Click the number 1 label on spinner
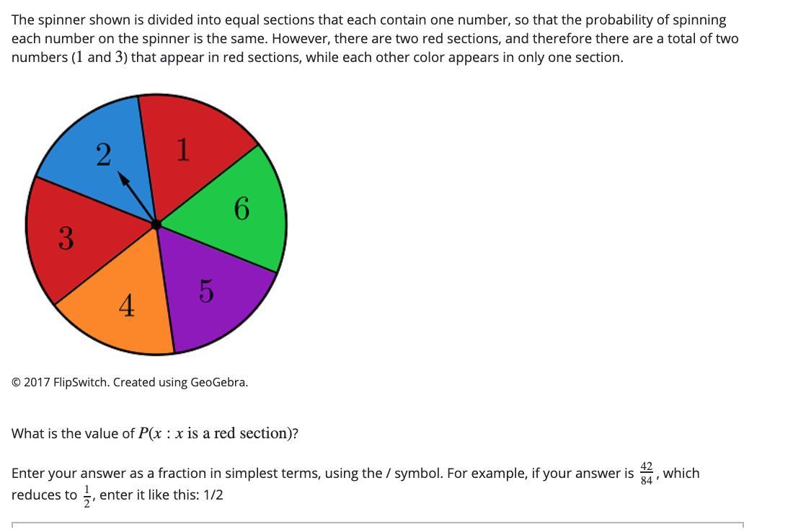This screenshot has width=806, height=532. pyautogui.click(x=183, y=150)
